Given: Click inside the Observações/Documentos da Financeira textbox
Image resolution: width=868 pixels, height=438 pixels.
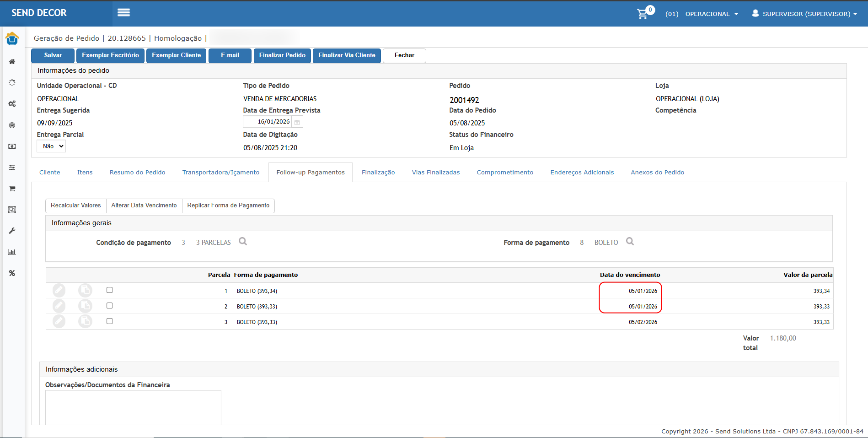Looking at the screenshot, I should (x=133, y=407).
